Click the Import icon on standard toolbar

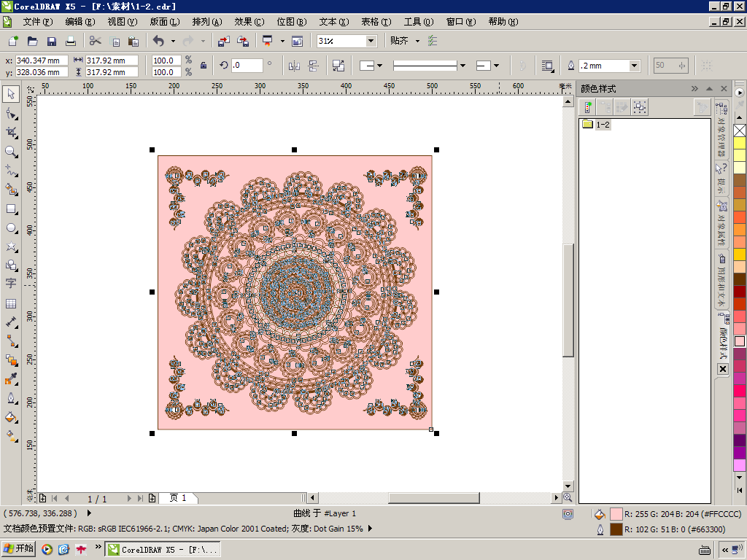click(224, 42)
